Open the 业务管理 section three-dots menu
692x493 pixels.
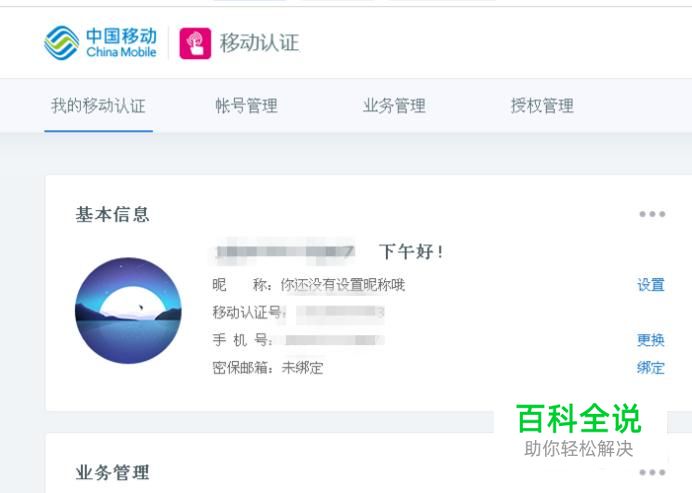click(652, 472)
